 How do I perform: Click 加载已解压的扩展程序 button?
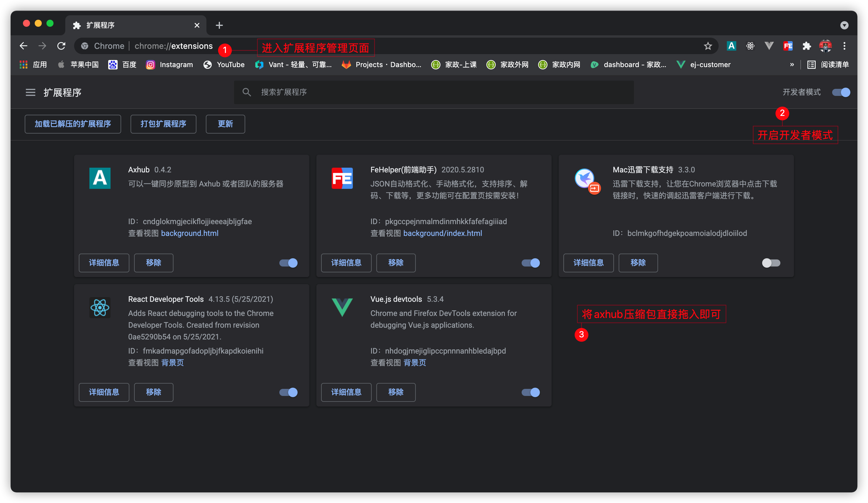click(73, 124)
